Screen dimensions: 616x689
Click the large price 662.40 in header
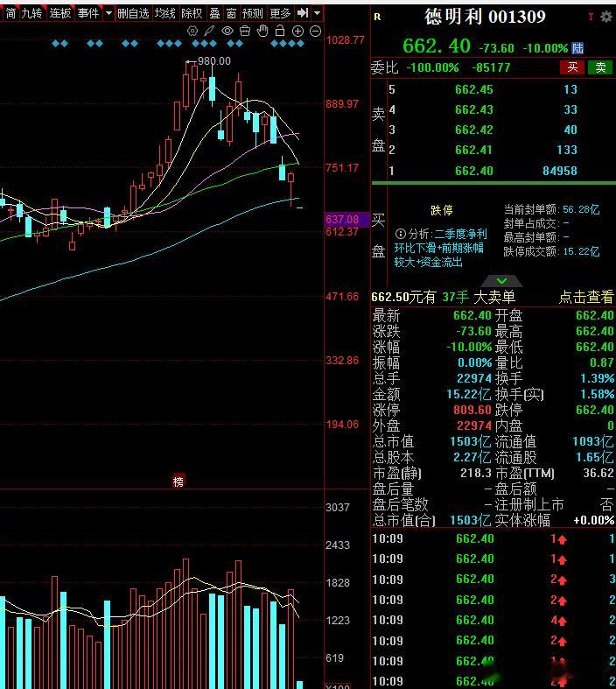[x=437, y=46]
